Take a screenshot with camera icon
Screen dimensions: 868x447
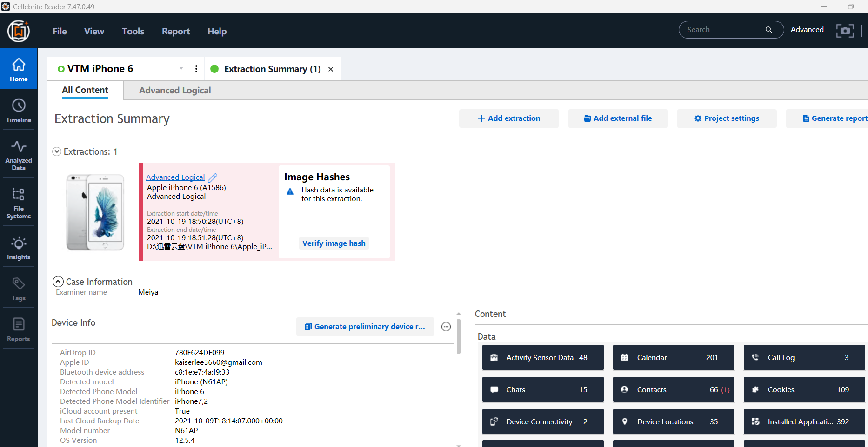coord(845,31)
